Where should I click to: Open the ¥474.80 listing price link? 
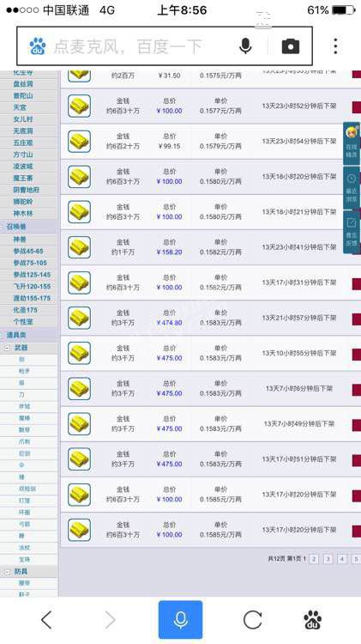tap(170, 323)
